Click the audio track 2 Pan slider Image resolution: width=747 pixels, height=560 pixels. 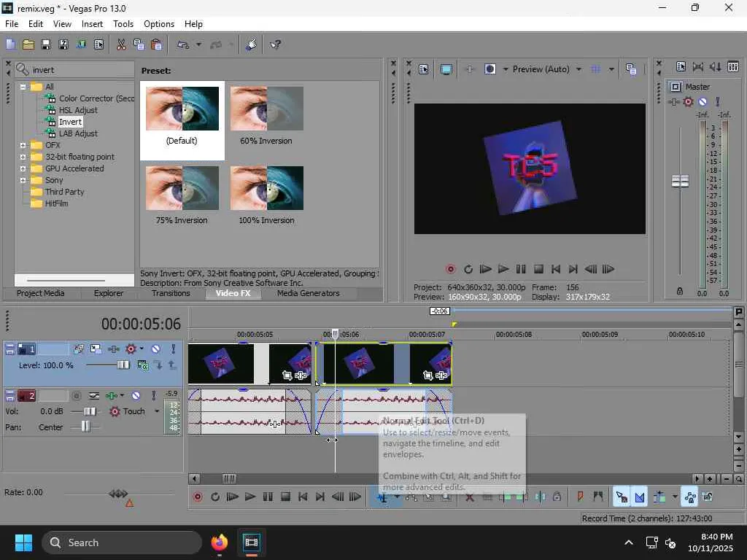pyautogui.click(x=86, y=426)
